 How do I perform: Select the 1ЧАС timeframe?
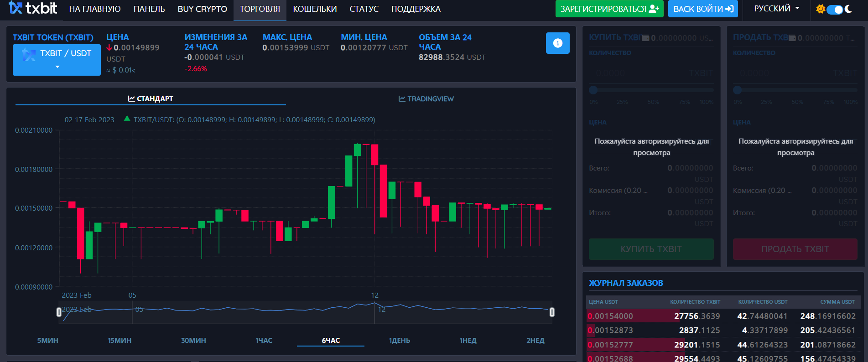(264, 340)
